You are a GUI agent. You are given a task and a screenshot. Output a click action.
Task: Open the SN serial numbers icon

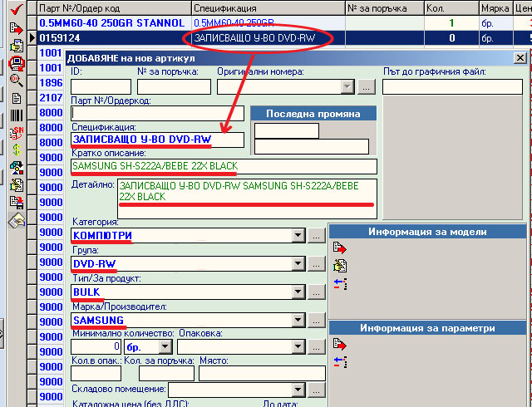click(x=17, y=133)
